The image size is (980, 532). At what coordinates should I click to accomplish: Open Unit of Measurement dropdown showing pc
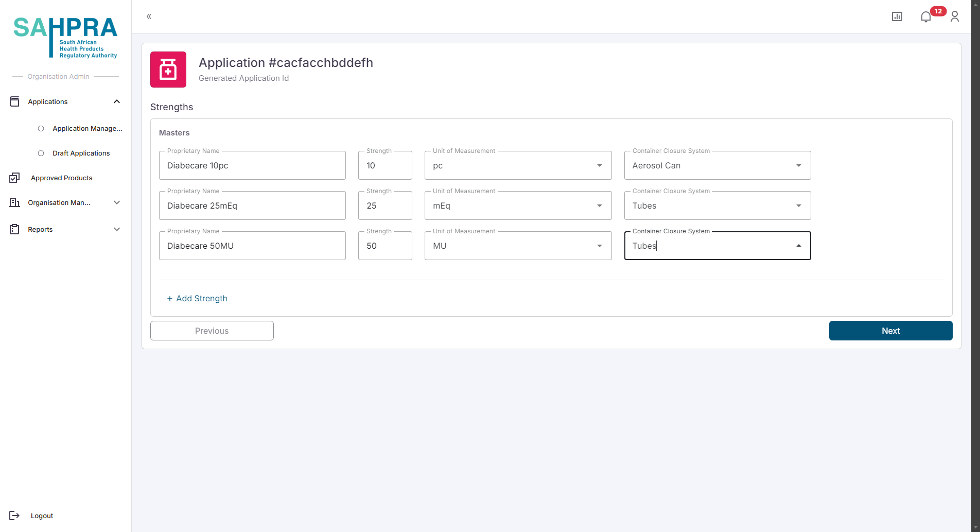click(518, 165)
